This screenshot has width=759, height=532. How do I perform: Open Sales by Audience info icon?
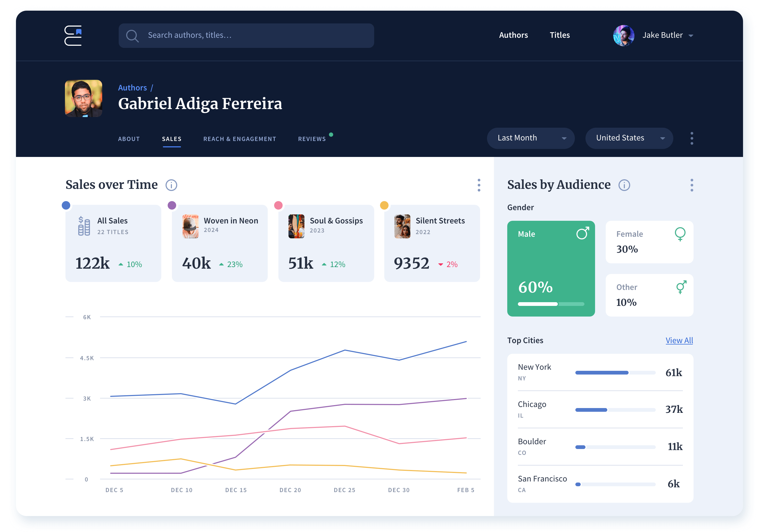coord(624,185)
